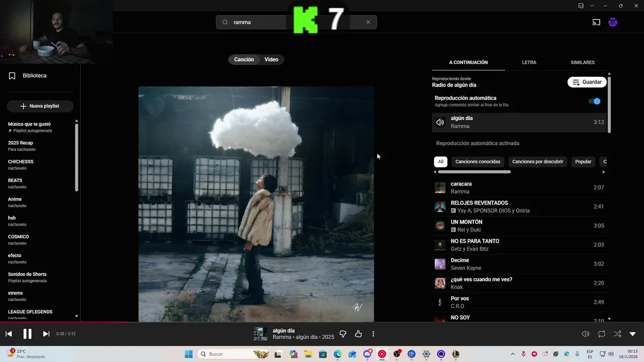
Task: Open Música que te gustó playlist
Action: [29, 127]
